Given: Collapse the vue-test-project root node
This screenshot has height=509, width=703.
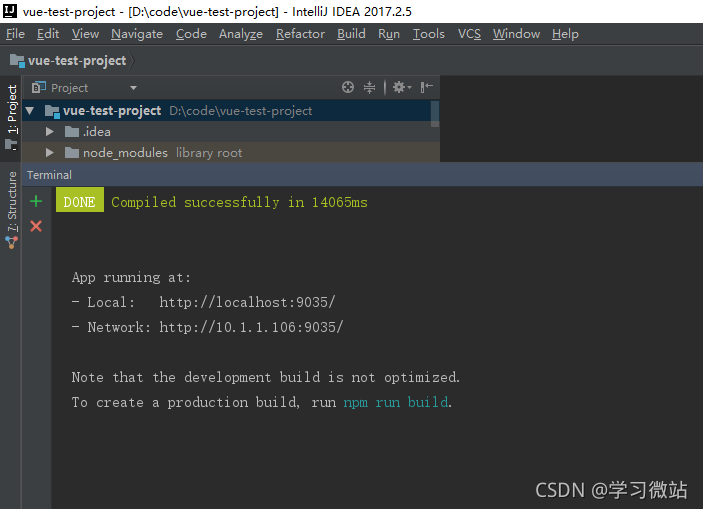Looking at the screenshot, I should (x=30, y=110).
